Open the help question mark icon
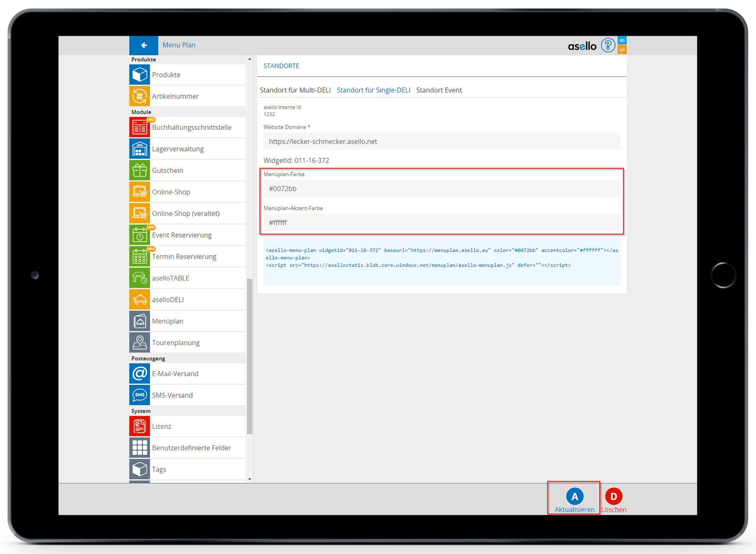 pyautogui.click(x=608, y=45)
